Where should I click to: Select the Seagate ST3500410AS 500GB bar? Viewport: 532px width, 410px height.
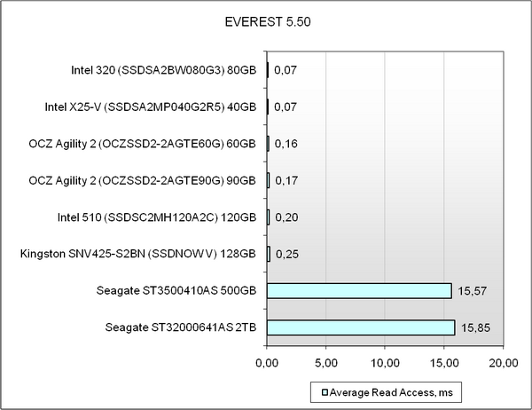359,291
